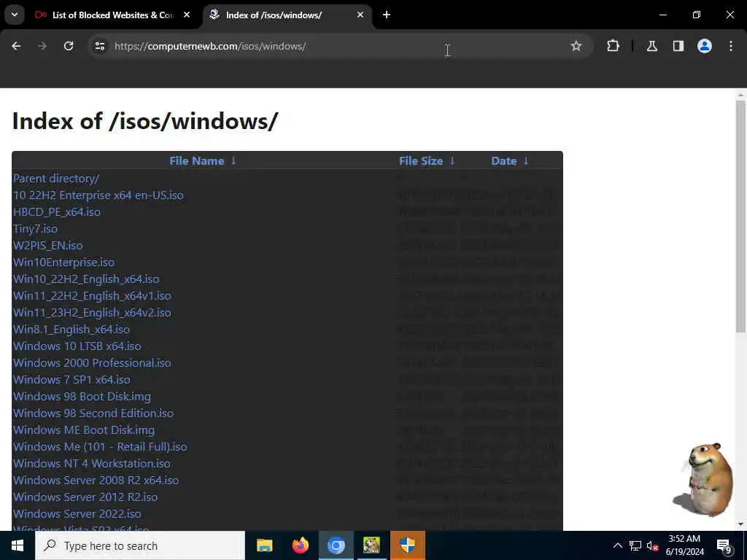Open the notification center icon
747x560 pixels.
pyautogui.click(x=724, y=546)
